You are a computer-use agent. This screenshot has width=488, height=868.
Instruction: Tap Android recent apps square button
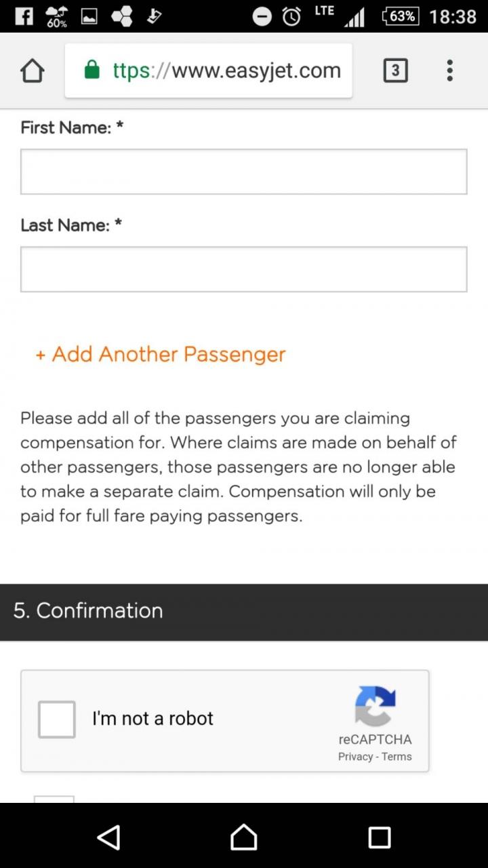(x=380, y=837)
